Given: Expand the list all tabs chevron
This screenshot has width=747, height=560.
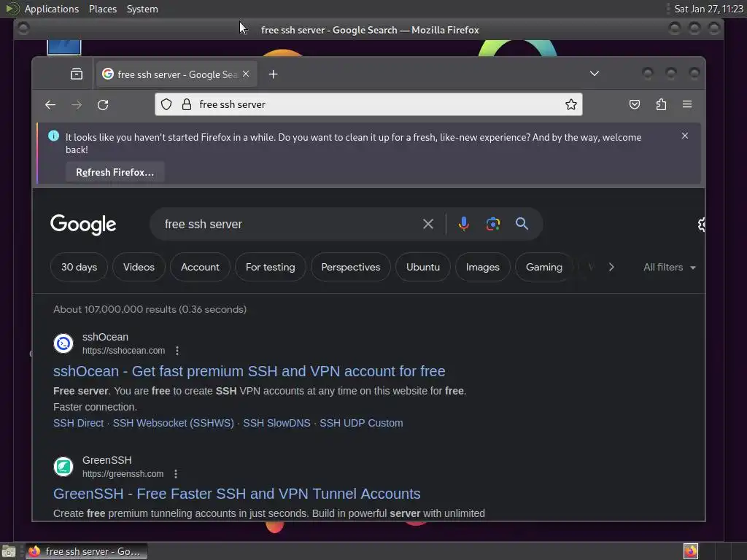Looking at the screenshot, I should click(x=594, y=74).
